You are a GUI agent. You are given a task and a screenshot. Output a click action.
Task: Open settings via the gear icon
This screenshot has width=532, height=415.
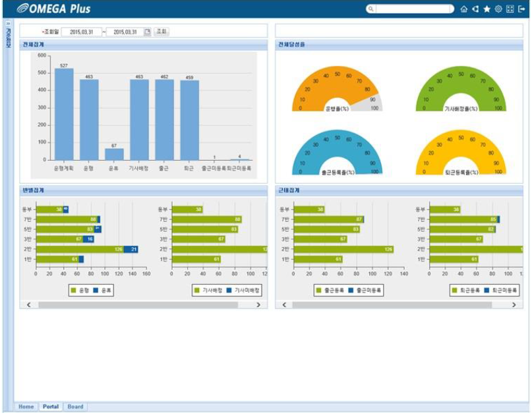[x=498, y=9]
